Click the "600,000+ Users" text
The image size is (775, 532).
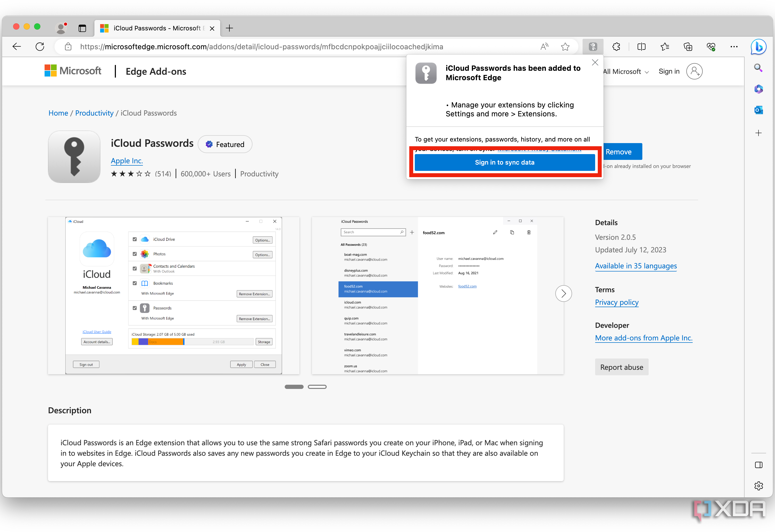point(206,174)
